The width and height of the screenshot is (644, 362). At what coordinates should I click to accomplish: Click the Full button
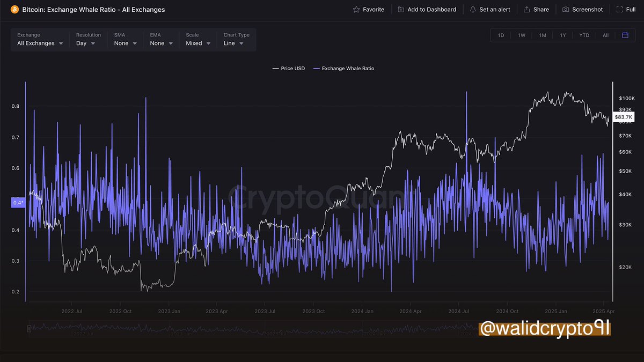tap(626, 9)
